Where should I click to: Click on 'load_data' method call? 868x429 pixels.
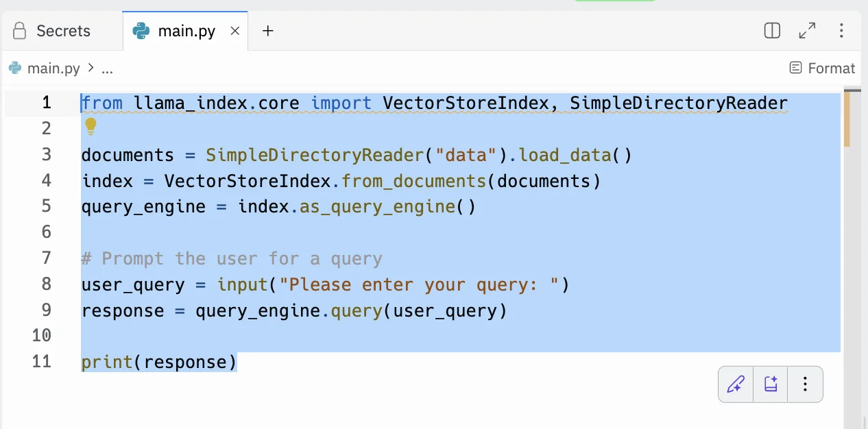click(565, 156)
